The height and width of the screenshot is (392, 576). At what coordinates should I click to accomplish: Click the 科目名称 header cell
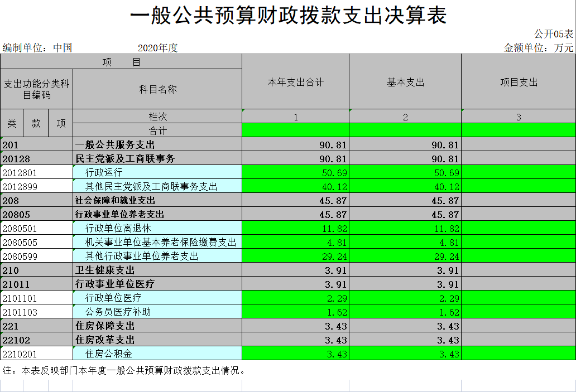coord(157,89)
